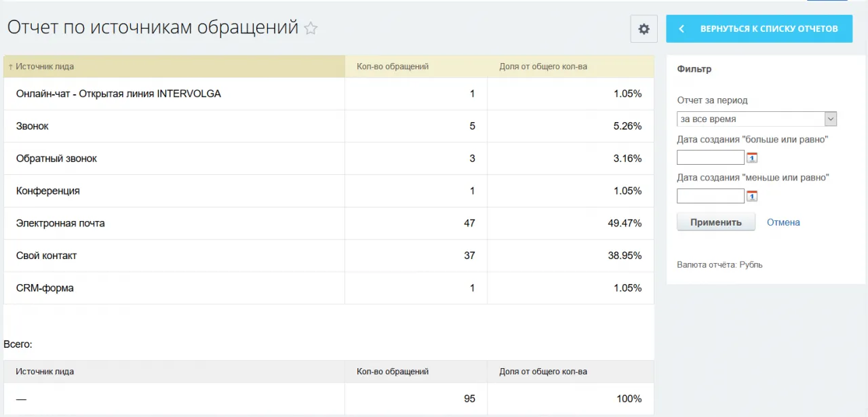Open calendar picker for date 'больше или равно'

pos(751,157)
